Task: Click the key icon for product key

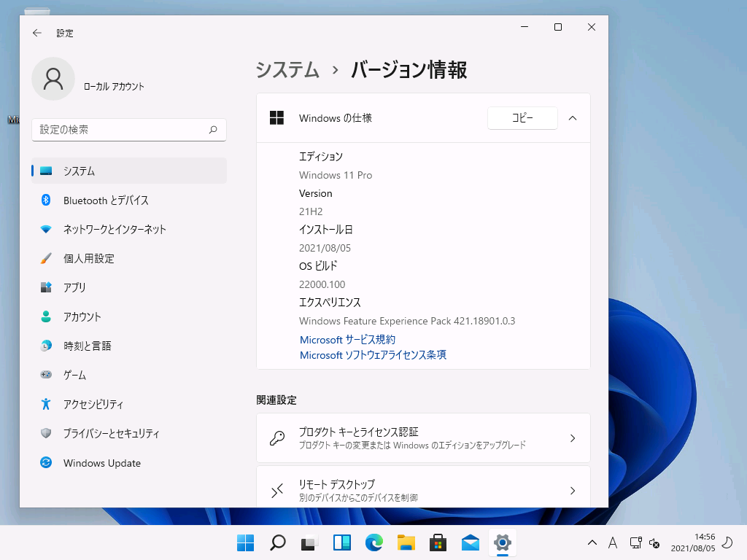Action: coord(276,438)
